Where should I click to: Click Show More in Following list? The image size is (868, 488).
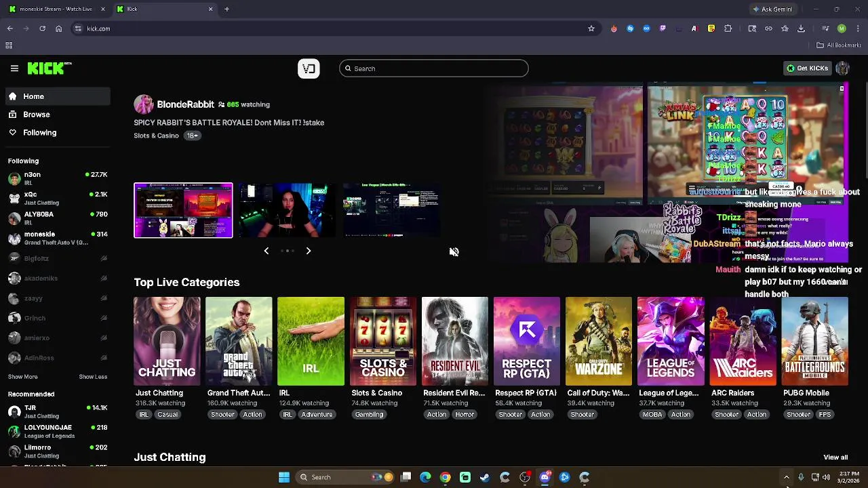(x=23, y=377)
